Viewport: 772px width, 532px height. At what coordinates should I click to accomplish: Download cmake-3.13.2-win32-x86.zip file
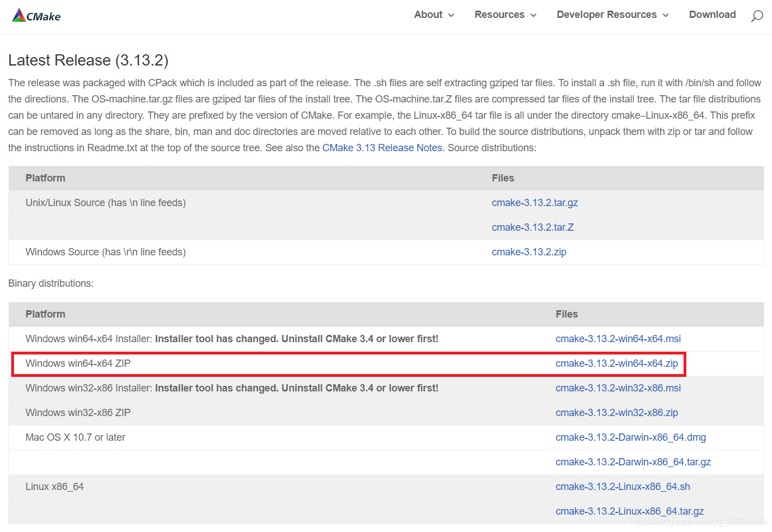pyautogui.click(x=616, y=413)
